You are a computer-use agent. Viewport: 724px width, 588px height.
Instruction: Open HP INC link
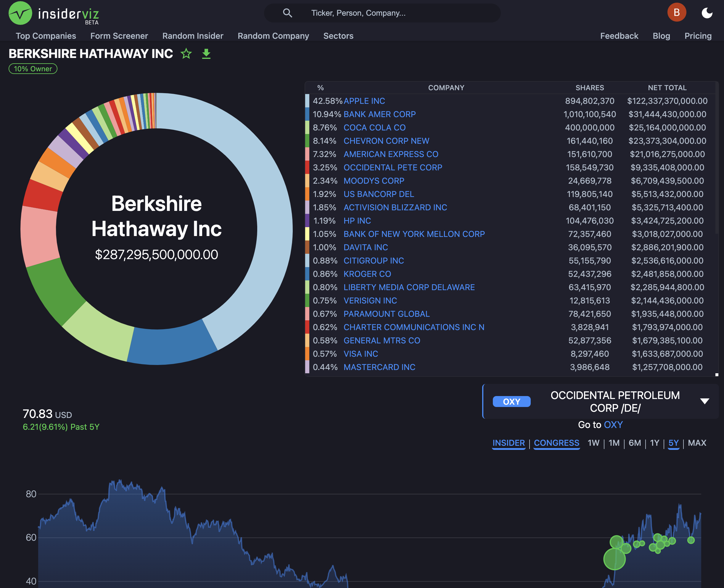pos(357,221)
